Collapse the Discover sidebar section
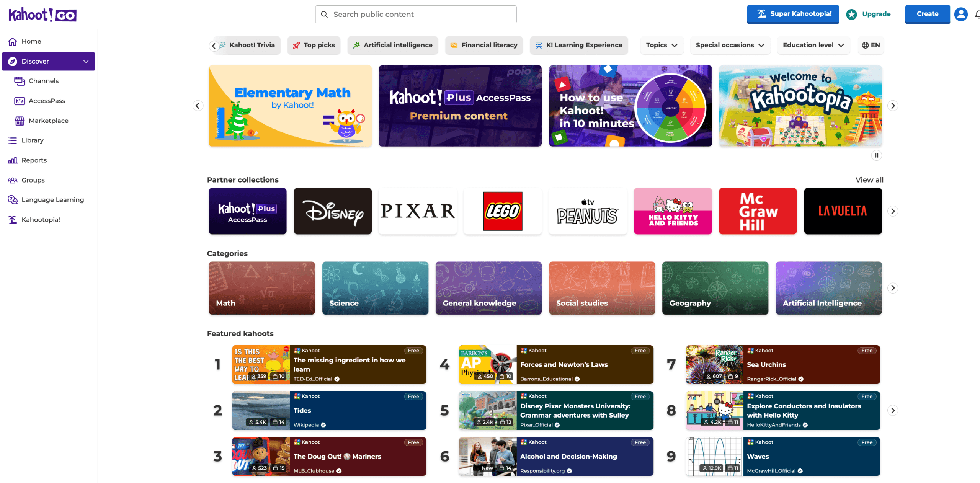Image resolution: width=980 pixels, height=483 pixels. (86, 61)
